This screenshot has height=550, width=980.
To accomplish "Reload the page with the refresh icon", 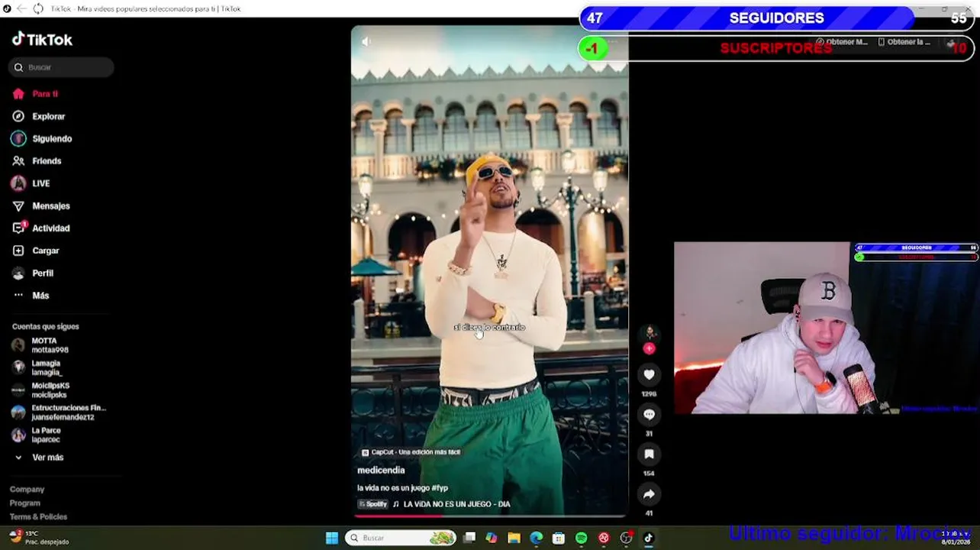I will click(37, 8).
